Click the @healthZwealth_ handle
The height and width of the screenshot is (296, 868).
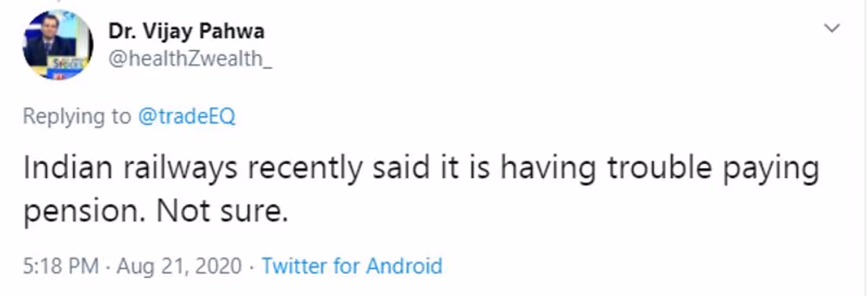point(190,59)
